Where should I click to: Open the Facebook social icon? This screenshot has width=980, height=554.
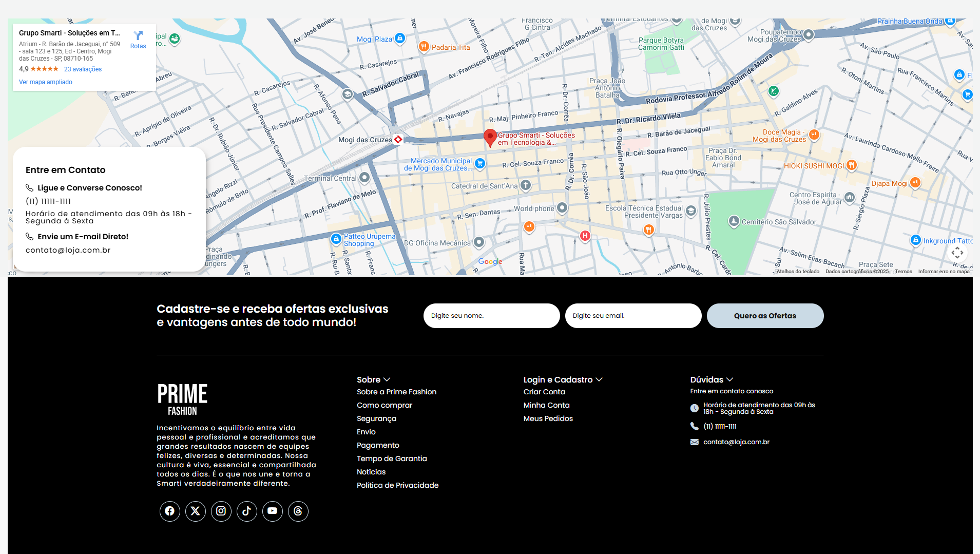tap(170, 511)
